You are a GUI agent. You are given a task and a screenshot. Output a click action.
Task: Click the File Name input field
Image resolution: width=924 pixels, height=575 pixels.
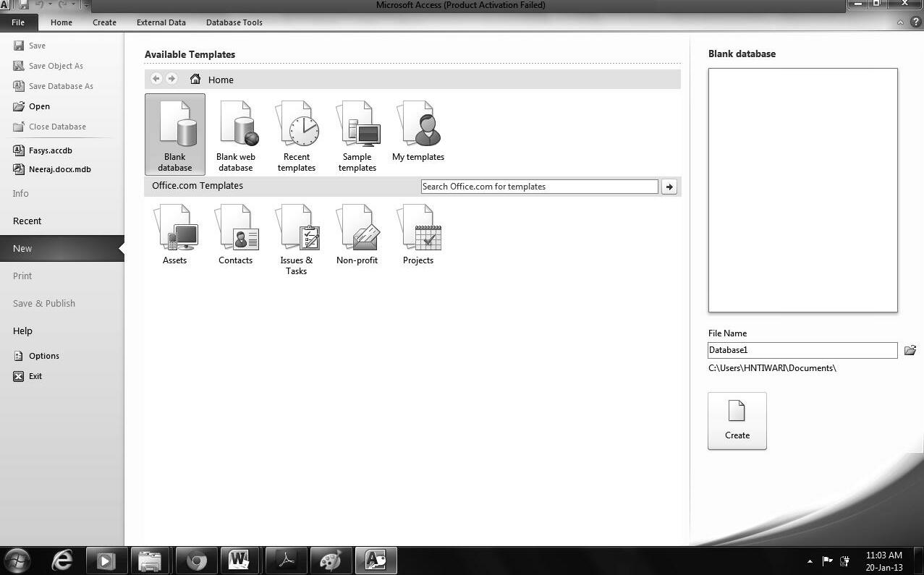802,350
